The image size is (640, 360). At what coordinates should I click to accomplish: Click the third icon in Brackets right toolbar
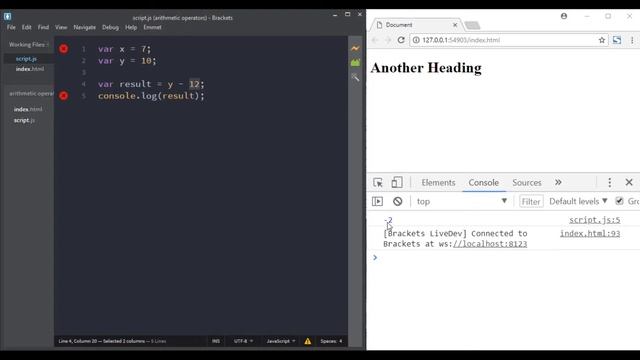[x=356, y=77]
